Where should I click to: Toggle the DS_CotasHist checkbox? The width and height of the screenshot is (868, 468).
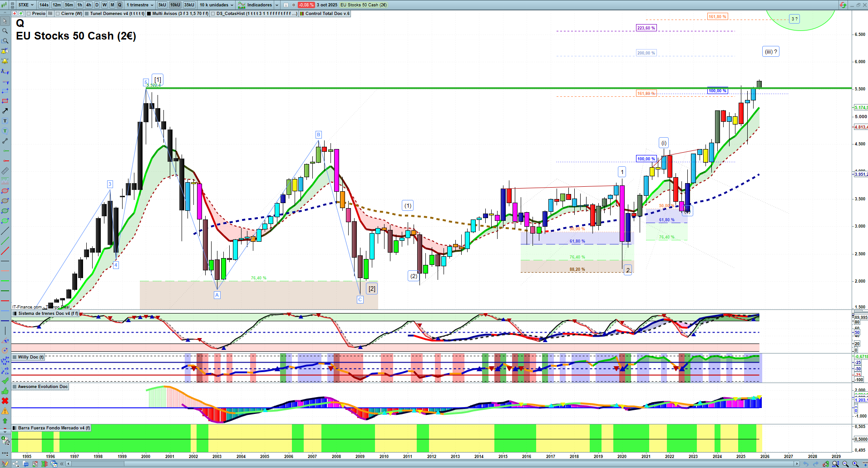pos(213,14)
